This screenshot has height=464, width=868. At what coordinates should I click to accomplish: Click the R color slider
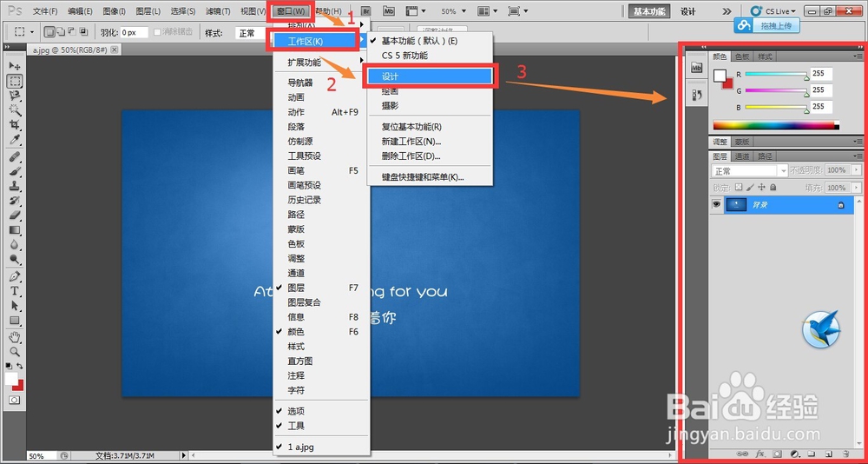click(776, 75)
